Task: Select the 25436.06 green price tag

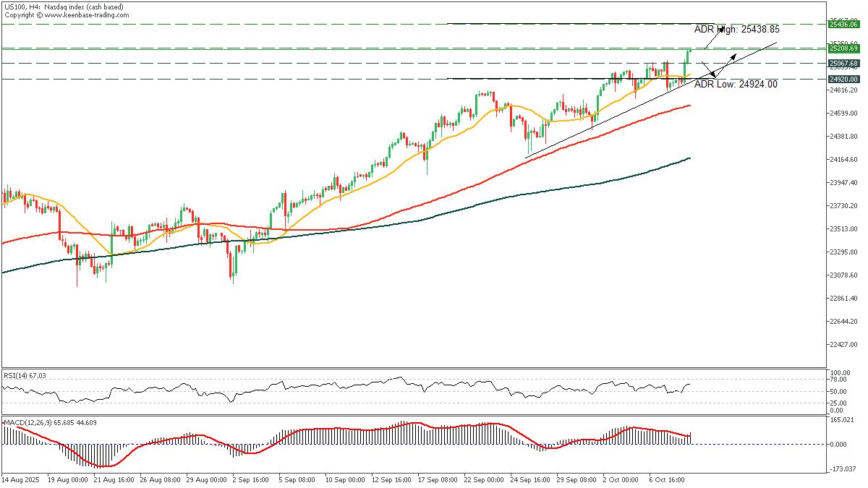Action: click(x=843, y=24)
